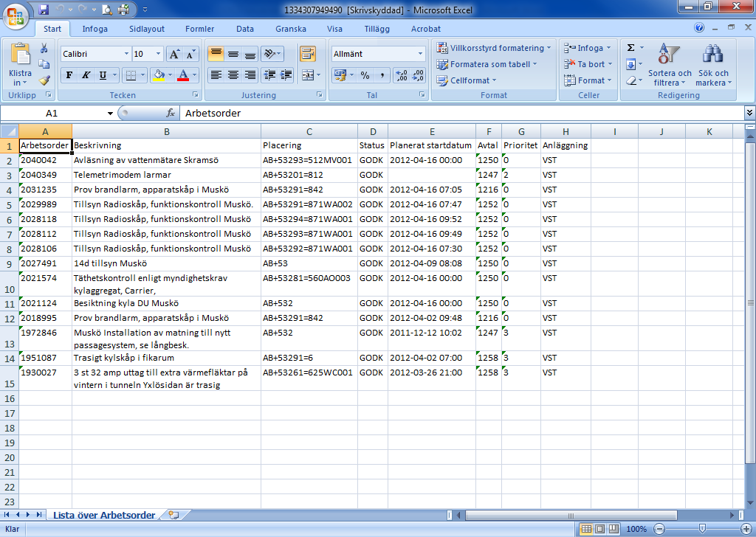756x537 pixels.
Task: Click the formula bar showing Arbetsorder
Action: 461,113
